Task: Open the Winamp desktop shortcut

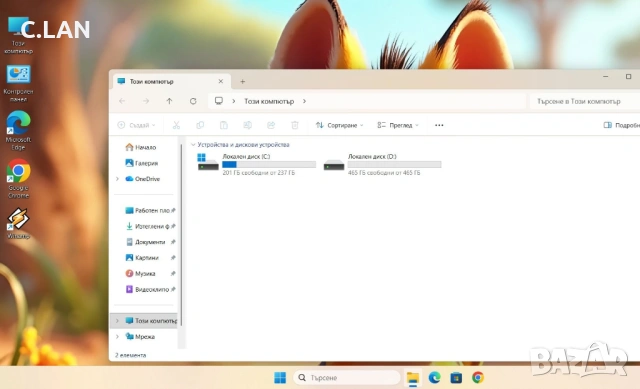Action: pyautogui.click(x=18, y=224)
